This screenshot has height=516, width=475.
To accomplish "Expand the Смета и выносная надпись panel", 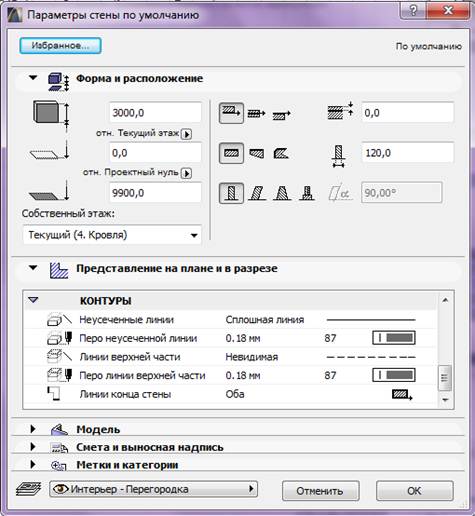I will tap(33, 447).
